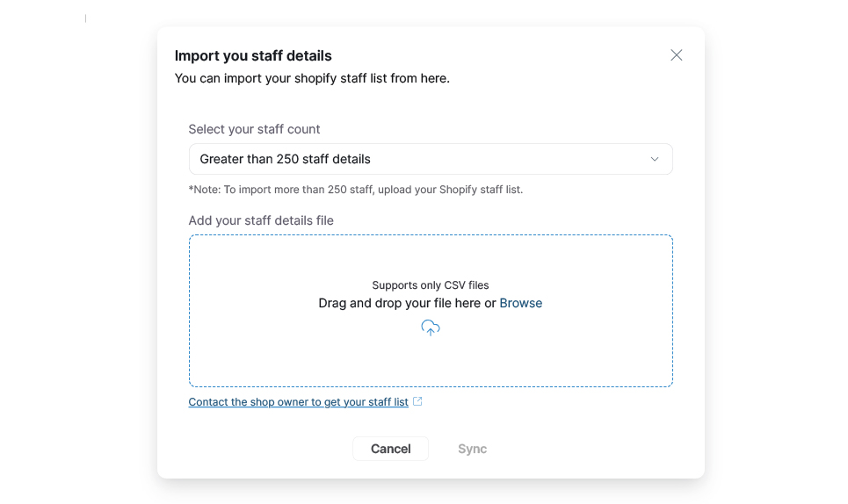
Task: Click the note about importing 250 staff
Action: tap(355, 190)
